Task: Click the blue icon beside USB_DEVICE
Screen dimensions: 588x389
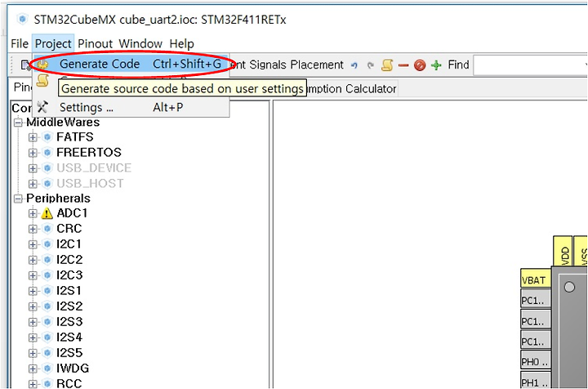Action: coord(47,168)
